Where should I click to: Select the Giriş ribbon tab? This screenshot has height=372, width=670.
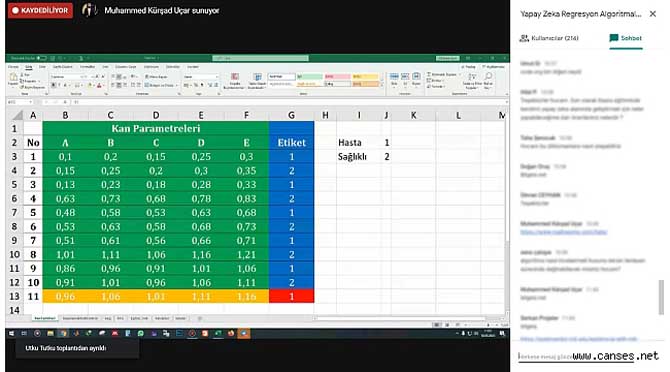pyautogui.click(x=29, y=67)
